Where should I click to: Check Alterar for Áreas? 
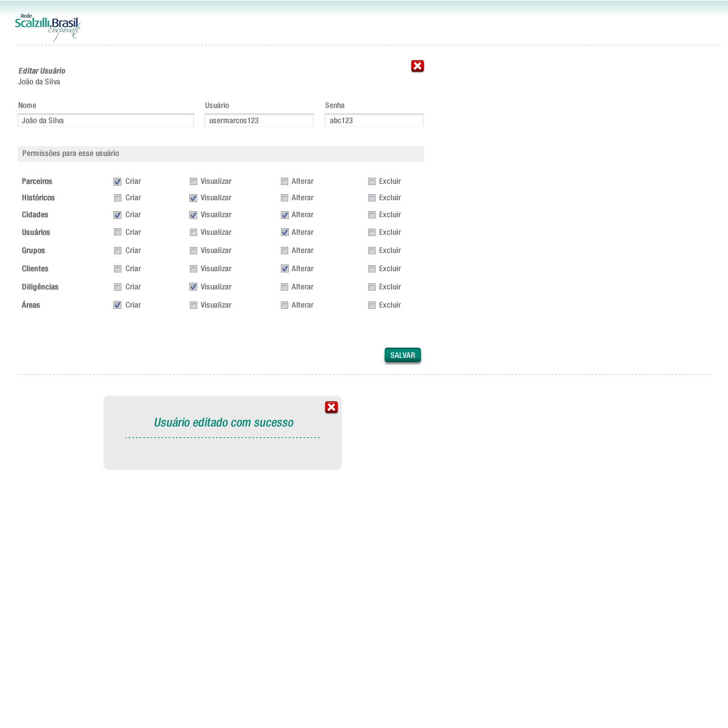click(285, 305)
